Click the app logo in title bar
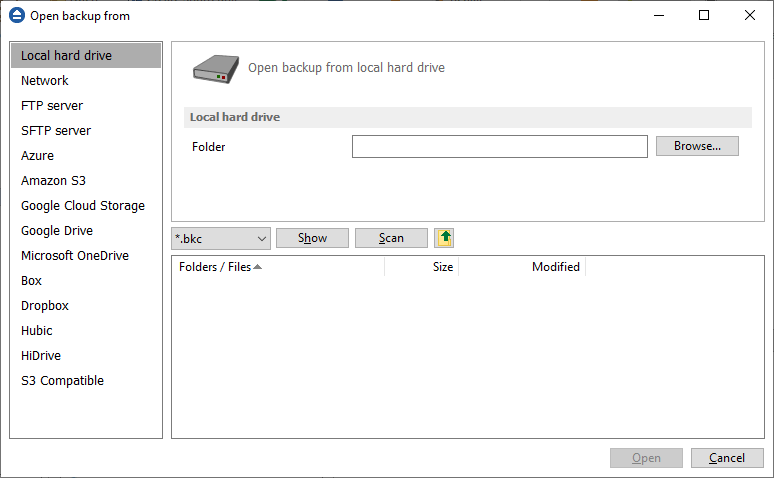The width and height of the screenshot is (774, 478). click(x=17, y=15)
